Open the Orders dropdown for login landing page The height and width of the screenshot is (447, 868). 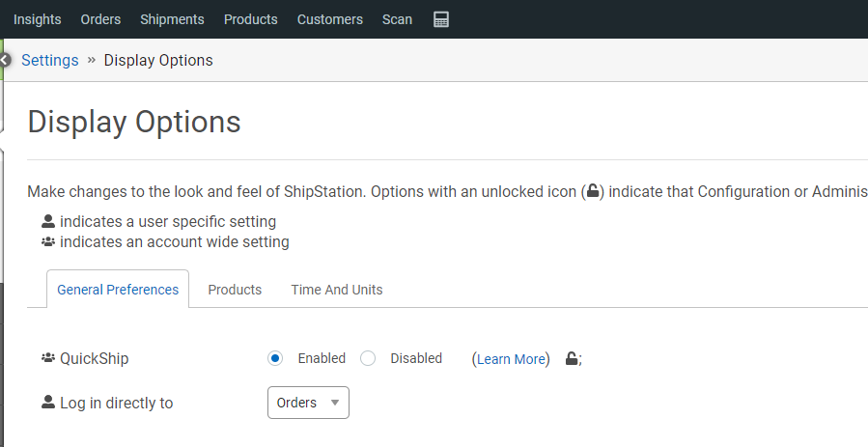[308, 403]
